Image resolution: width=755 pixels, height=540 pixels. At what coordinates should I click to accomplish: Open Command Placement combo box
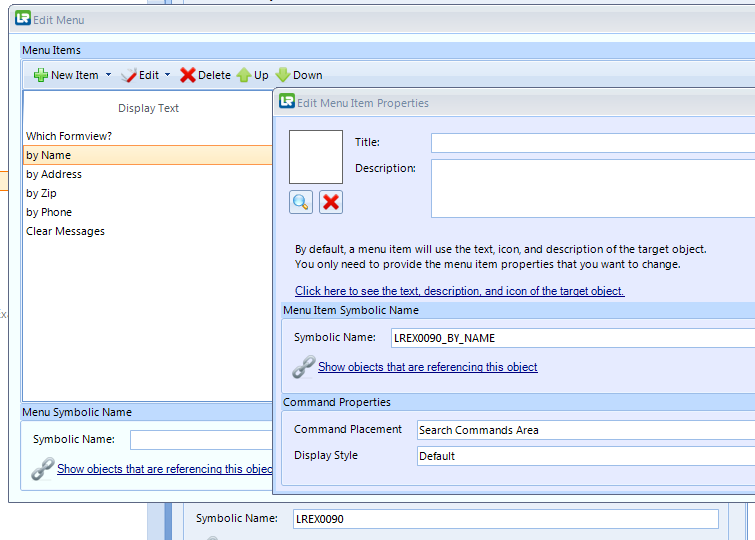tap(586, 430)
